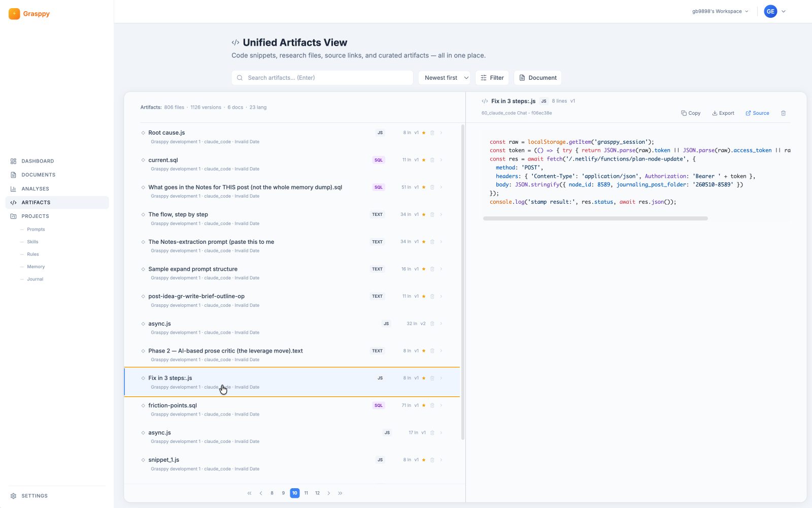Expand the async.js 17 ln row chevron
Screen dimensions: 812x508
tap(441, 433)
